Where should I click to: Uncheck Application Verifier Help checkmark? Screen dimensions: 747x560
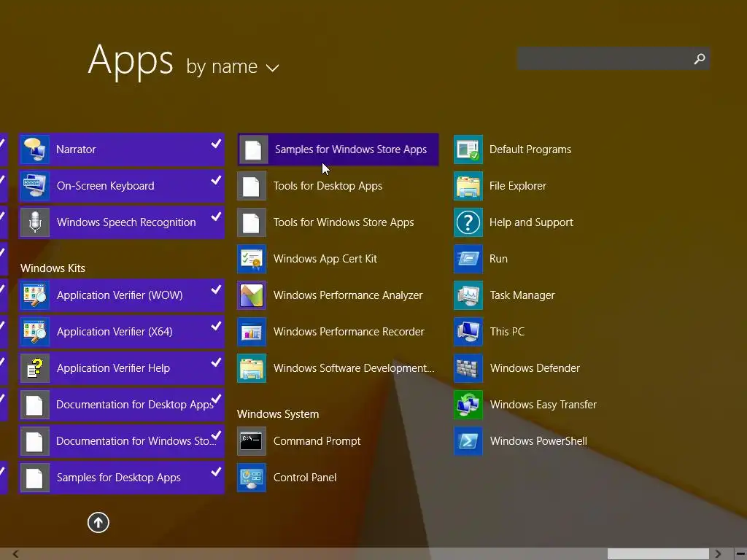(x=216, y=362)
